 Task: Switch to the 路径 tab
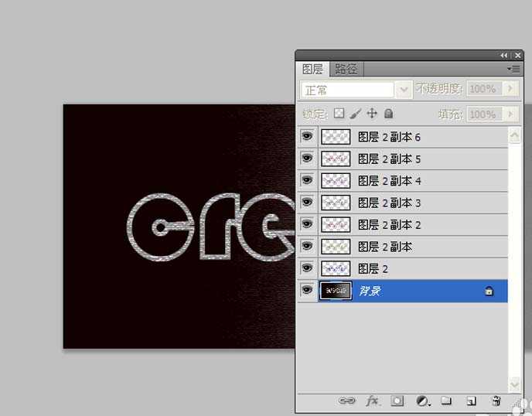[x=346, y=70]
